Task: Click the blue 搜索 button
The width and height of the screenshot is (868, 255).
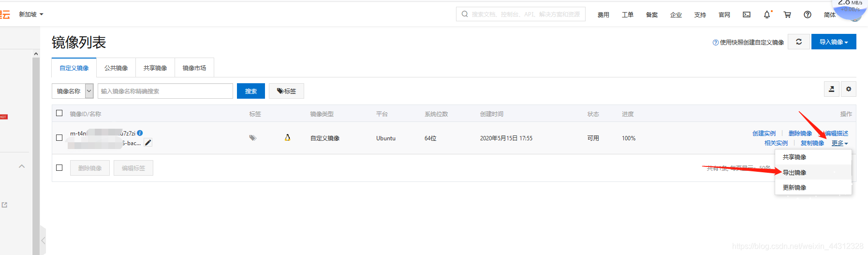Action: tap(251, 91)
